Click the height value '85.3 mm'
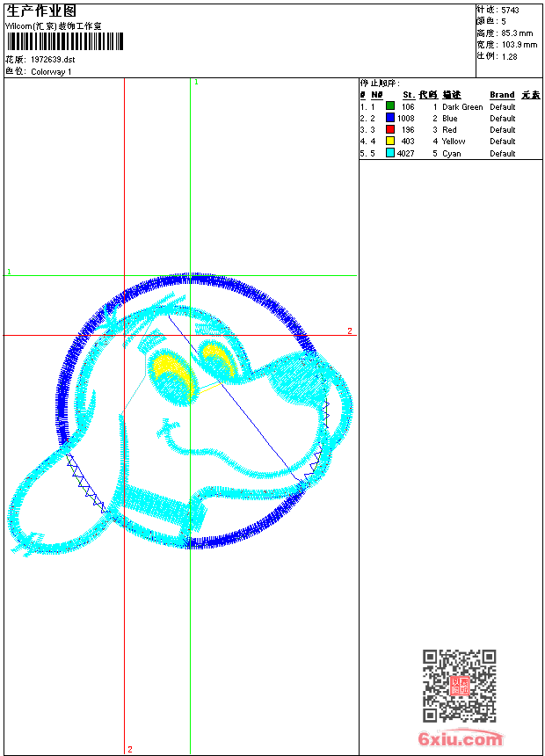Screen dimensions: 545x756 pyautogui.click(x=517, y=33)
